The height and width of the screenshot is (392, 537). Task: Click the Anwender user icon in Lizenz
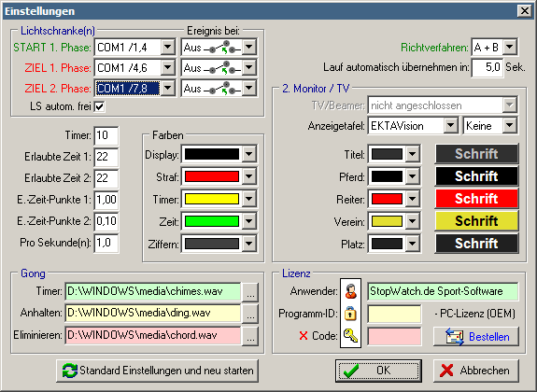[x=351, y=291]
